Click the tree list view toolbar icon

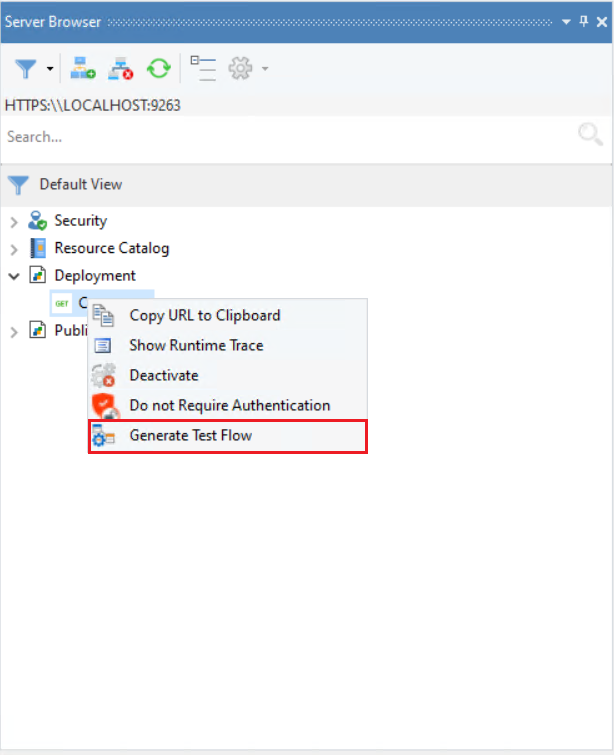click(203, 69)
